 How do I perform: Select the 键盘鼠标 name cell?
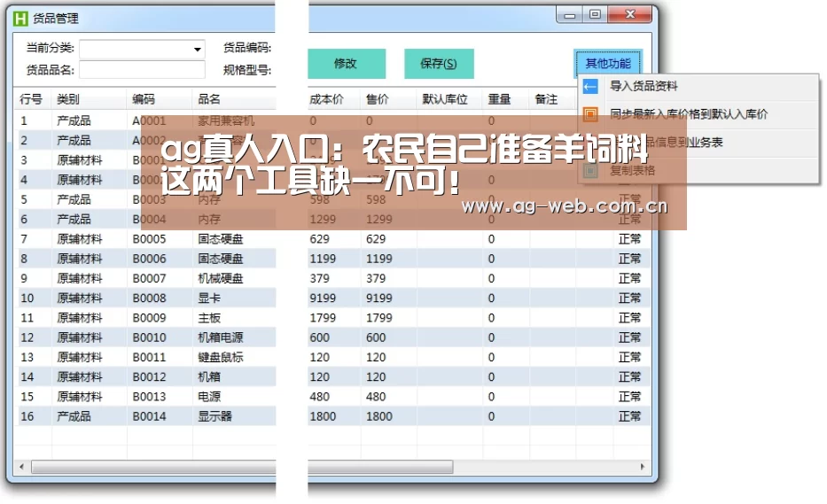tap(221, 357)
